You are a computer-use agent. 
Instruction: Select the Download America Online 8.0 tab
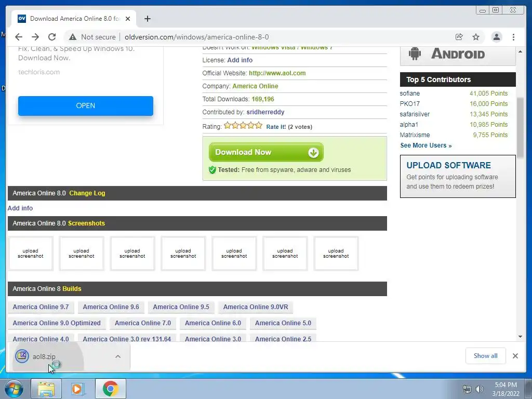(x=74, y=19)
